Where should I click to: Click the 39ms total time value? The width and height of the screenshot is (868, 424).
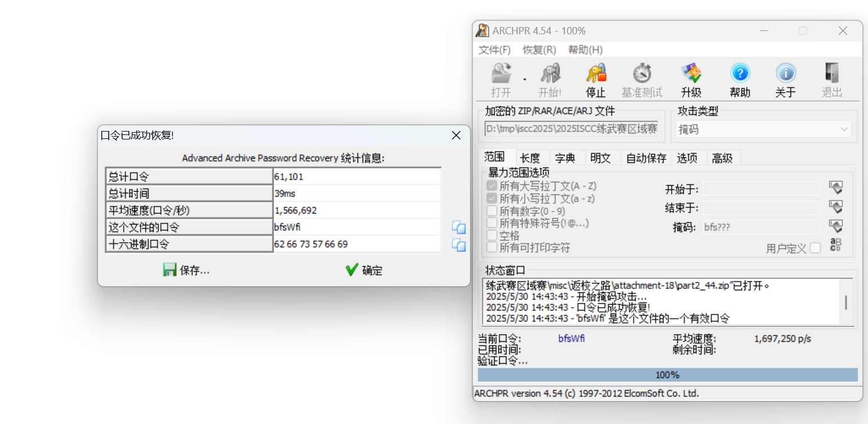pyautogui.click(x=357, y=193)
